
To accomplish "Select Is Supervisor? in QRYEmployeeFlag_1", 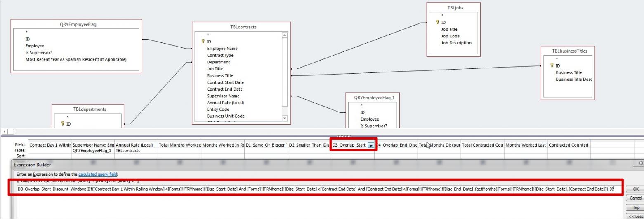I will click(374, 126).
